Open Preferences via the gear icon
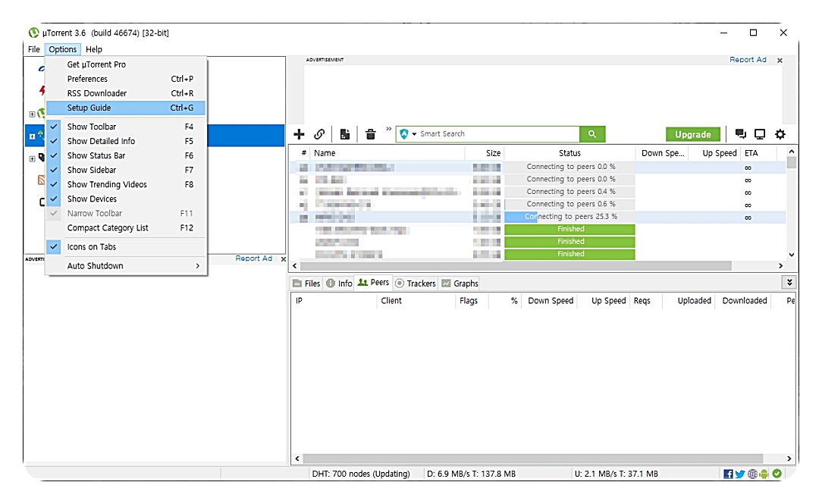Image resolution: width=822 pixels, height=504 pixels. [780, 134]
